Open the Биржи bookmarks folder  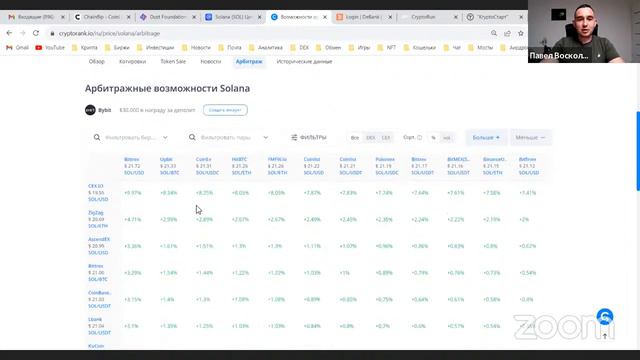[117, 47]
